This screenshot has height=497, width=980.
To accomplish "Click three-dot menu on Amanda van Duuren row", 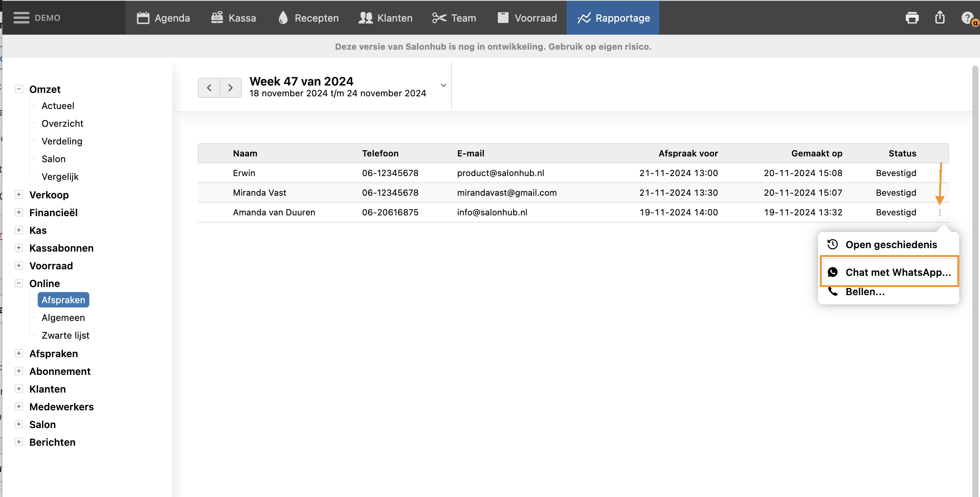I will [x=940, y=213].
